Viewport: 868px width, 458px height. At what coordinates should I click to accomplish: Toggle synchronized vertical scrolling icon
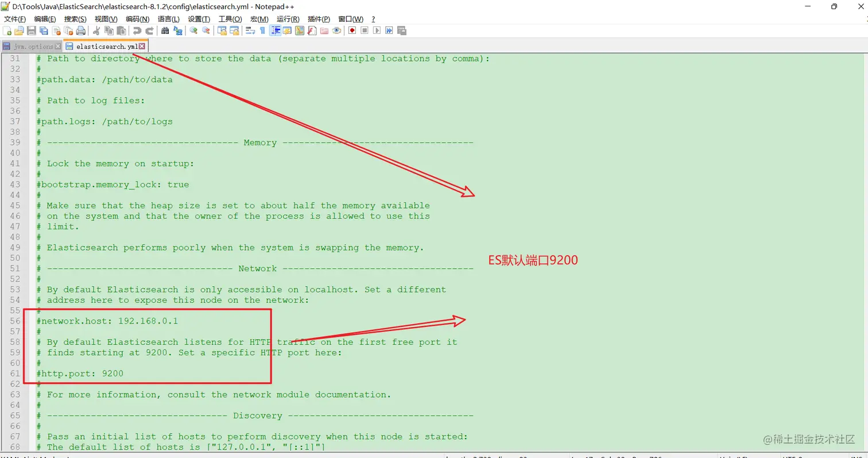pyautogui.click(x=222, y=30)
